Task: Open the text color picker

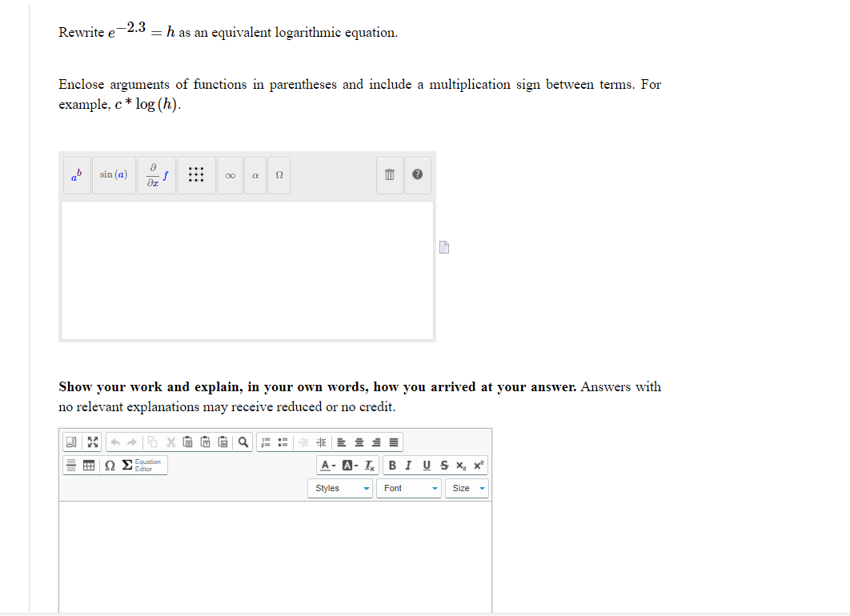Action: [326, 465]
